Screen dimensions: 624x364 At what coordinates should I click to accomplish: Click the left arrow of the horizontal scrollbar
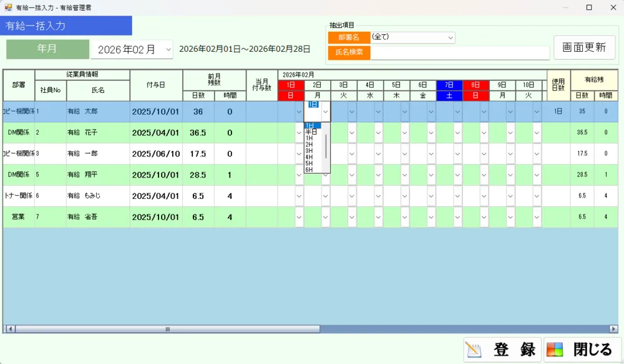(8, 328)
